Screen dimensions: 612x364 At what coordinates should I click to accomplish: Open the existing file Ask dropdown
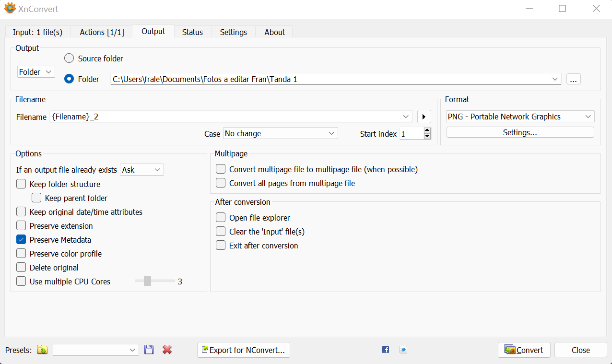point(141,170)
